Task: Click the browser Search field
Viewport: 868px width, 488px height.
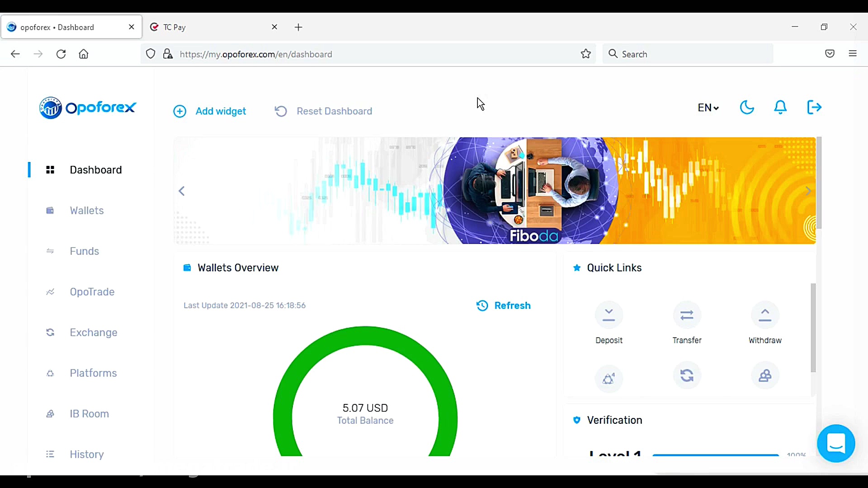Action: click(688, 54)
